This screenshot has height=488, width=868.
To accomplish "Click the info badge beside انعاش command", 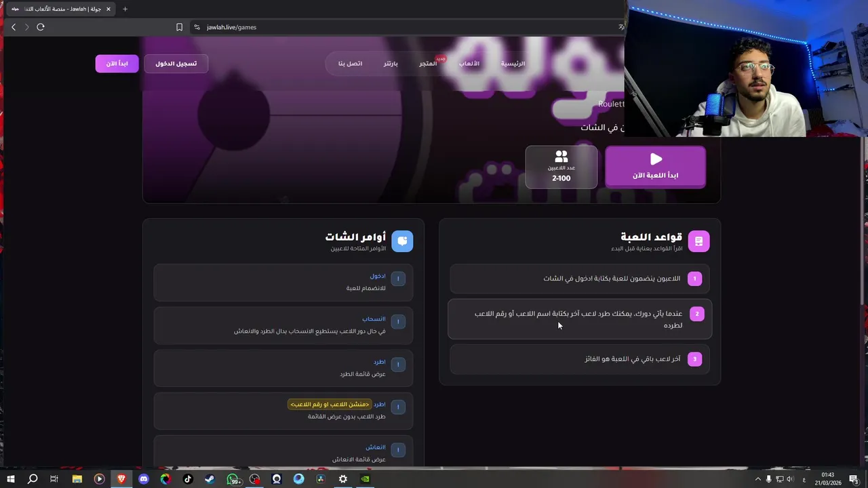I will tap(398, 449).
